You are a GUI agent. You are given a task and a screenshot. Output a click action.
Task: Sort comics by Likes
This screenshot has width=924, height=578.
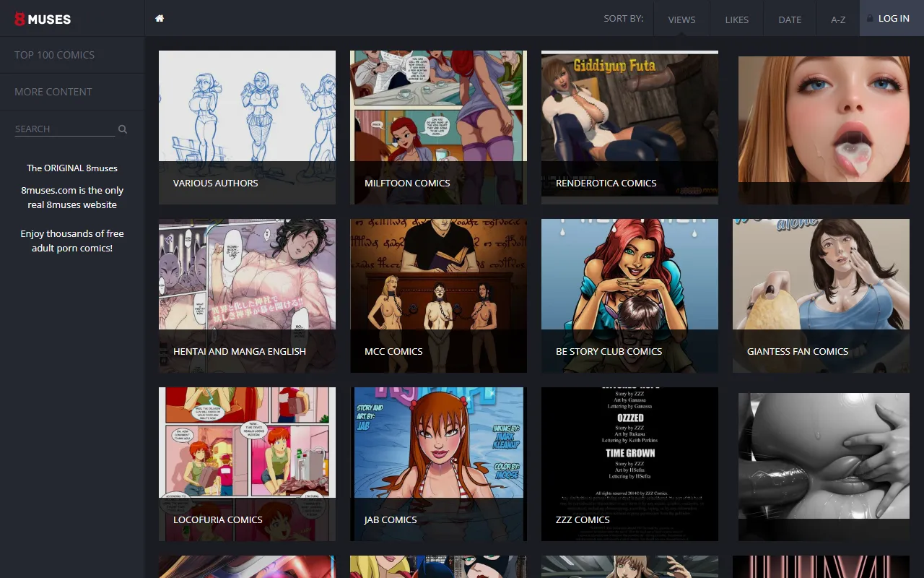[x=736, y=20]
